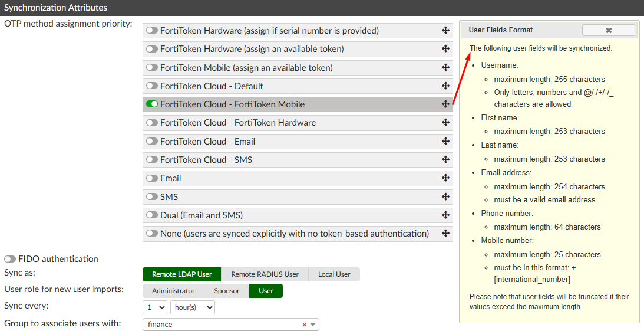The width and height of the screenshot is (644, 331).
Task: Click 'Username:' field heading in yellow panel
Action: (x=500, y=65)
